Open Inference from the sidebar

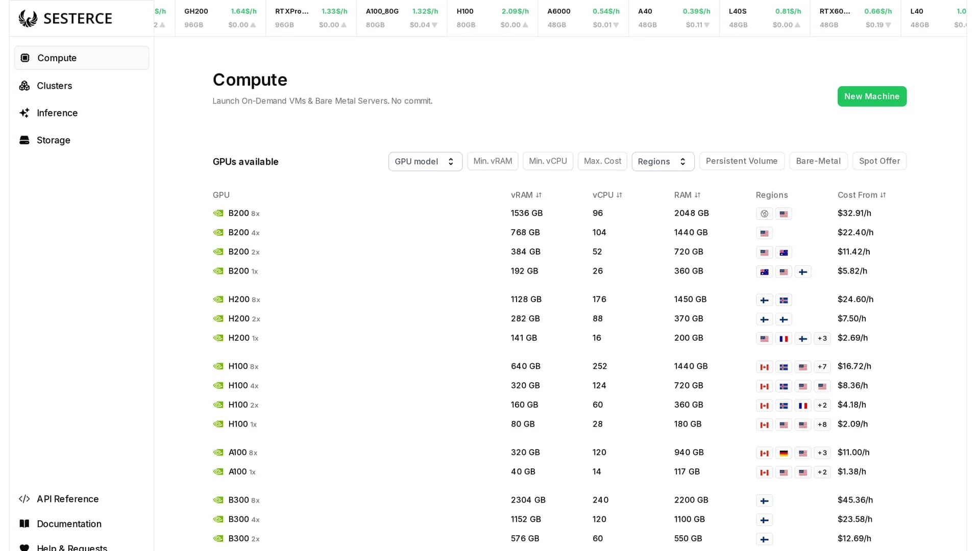coord(82,113)
